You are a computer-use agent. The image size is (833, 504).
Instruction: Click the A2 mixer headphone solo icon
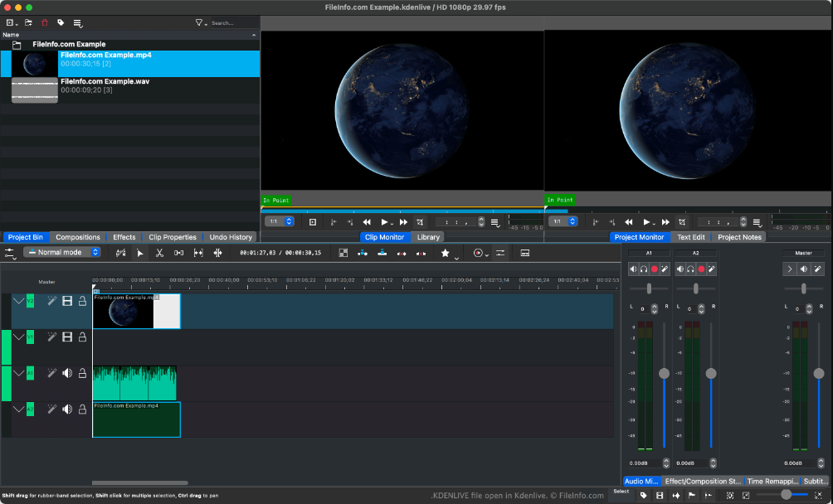690,269
